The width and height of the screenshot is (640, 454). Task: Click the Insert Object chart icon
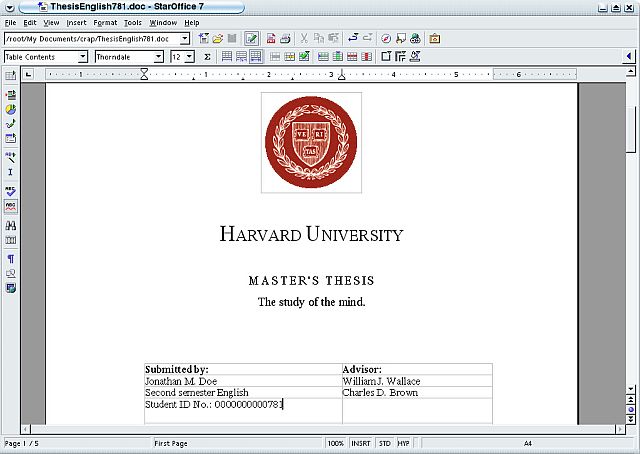(x=11, y=109)
